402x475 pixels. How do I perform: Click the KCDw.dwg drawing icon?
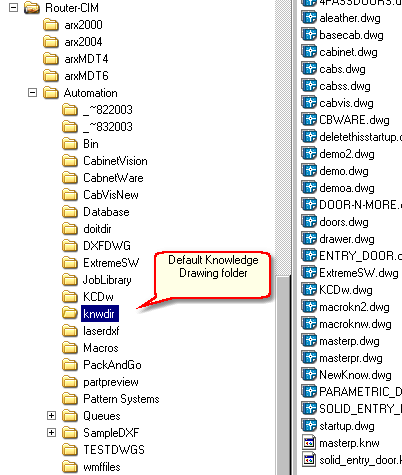pos(309,289)
